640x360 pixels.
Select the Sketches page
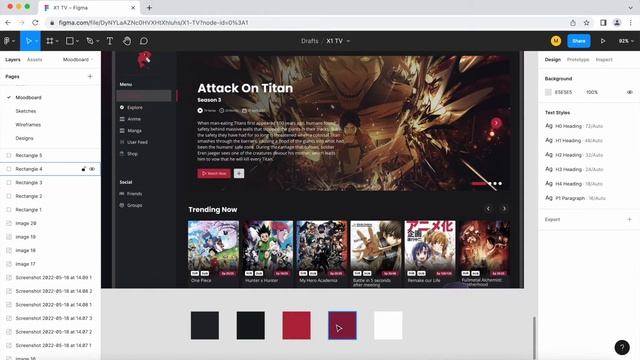coord(26,111)
